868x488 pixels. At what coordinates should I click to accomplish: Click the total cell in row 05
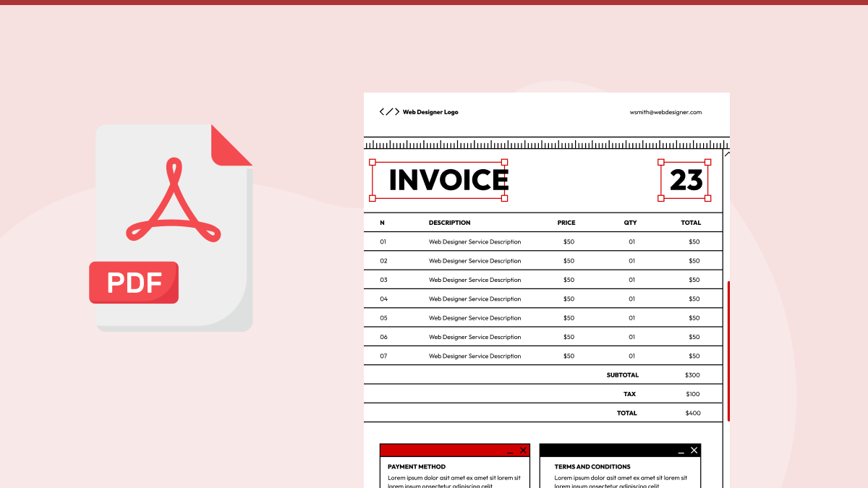click(694, 318)
